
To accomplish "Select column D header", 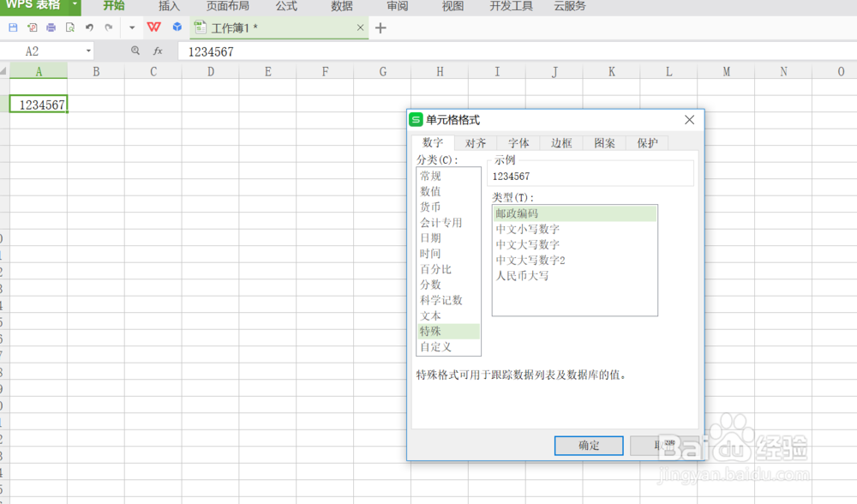I will 211,71.
